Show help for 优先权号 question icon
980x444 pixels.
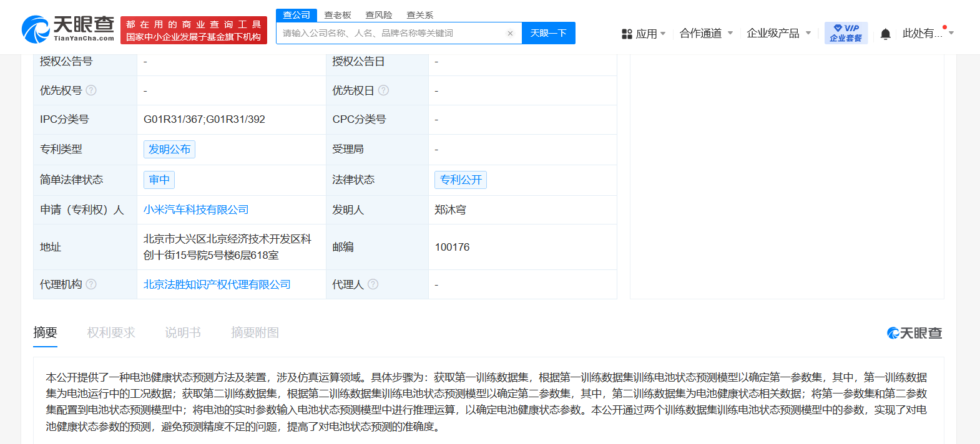click(91, 90)
